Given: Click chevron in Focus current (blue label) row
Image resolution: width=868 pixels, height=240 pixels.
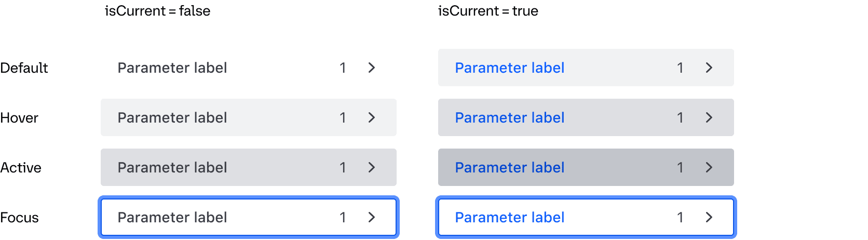Looking at the screenshot, I should (709, 217).
